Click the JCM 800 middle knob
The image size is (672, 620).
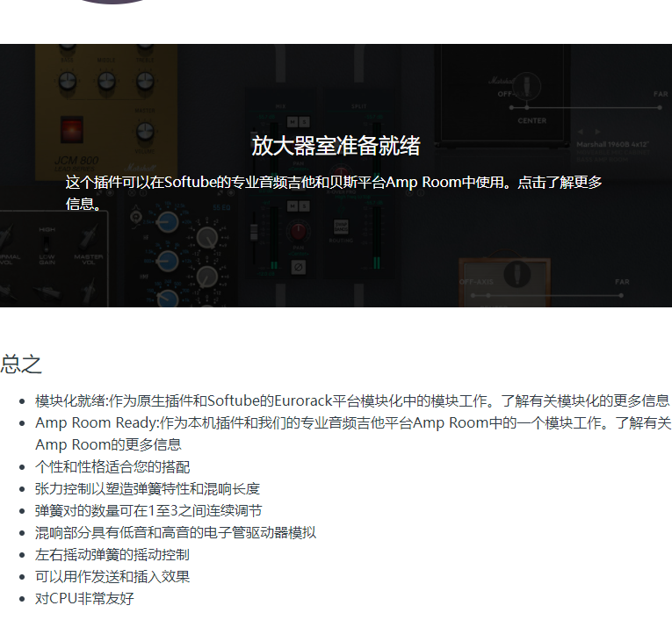[106, 81]
